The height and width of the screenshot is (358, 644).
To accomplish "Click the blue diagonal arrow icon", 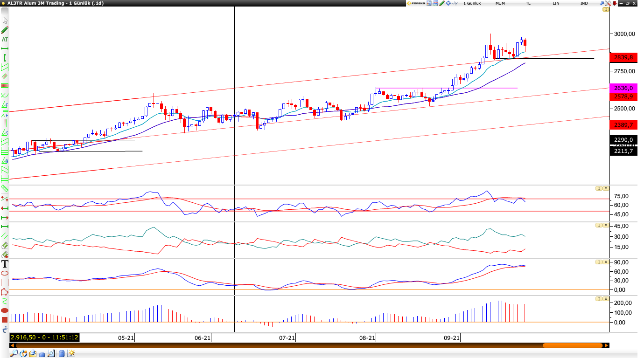I will coord(602,3).
